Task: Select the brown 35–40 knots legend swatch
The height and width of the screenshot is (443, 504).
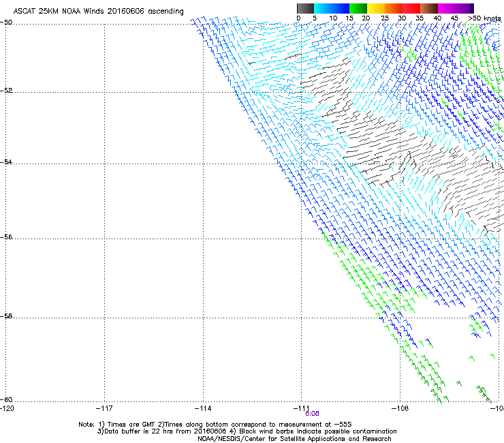Action: (x=429, y=8)
